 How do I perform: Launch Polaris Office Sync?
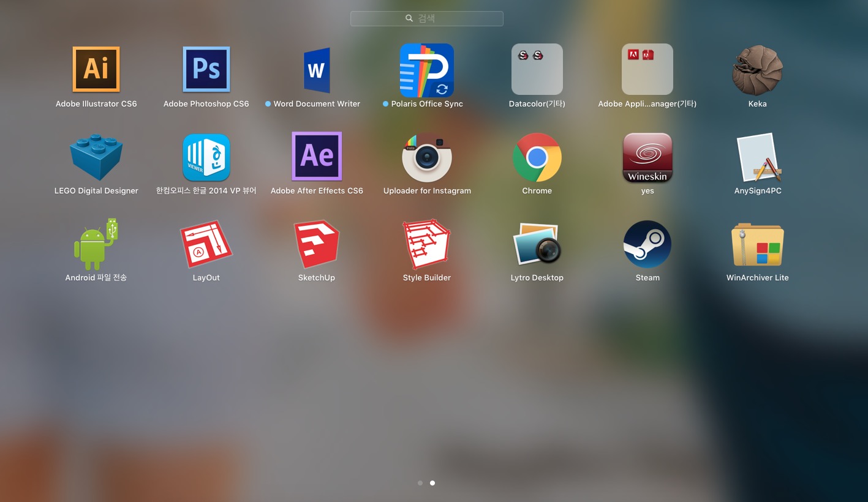tap(427, 70)
